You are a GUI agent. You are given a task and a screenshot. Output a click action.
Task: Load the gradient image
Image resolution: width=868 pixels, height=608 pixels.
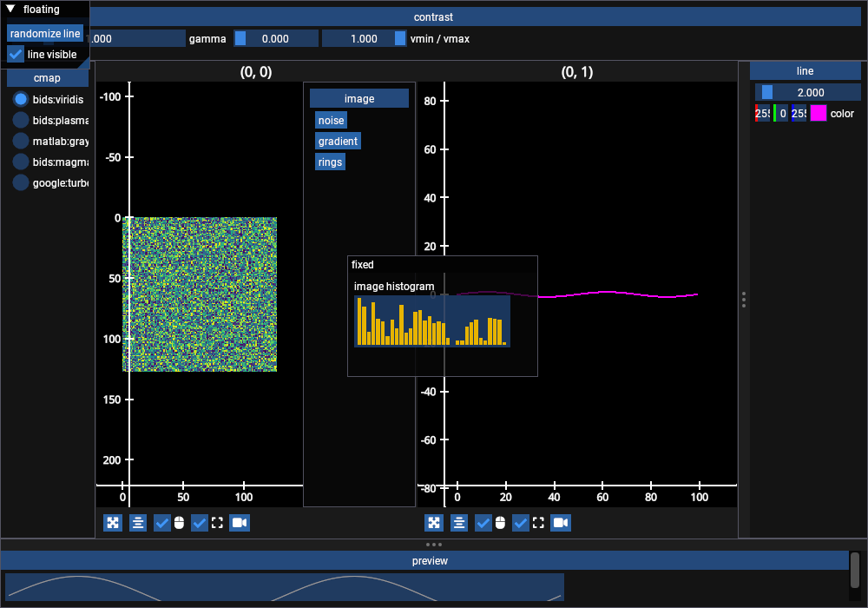(x=338, y=142)
